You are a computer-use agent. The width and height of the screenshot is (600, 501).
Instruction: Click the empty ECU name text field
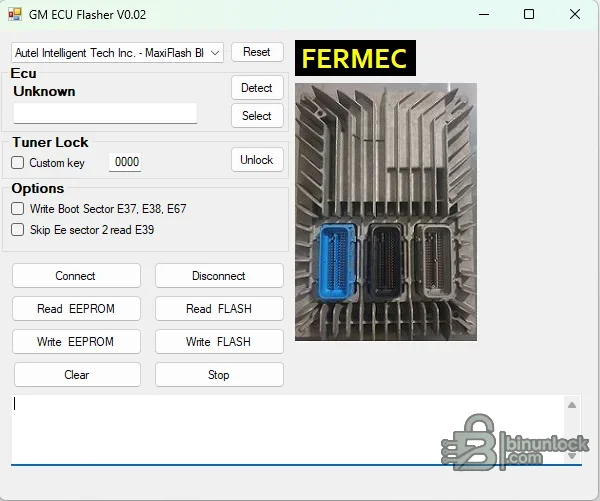pyautogui.click(x=105, y=113)
